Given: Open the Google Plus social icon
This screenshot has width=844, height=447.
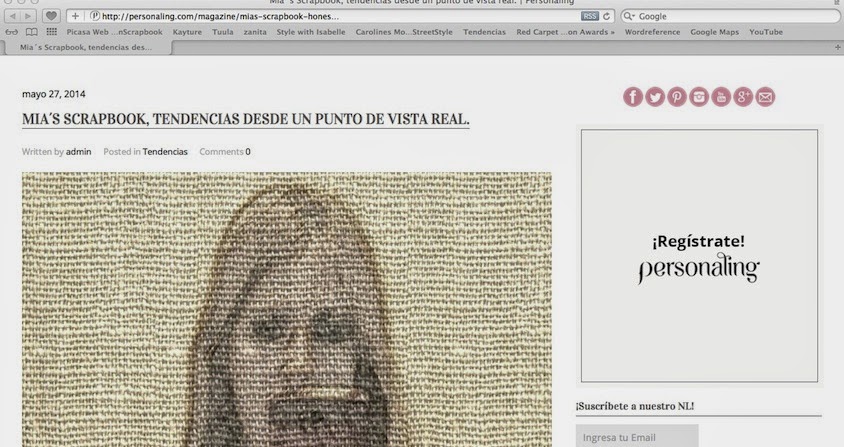Looking at the screenshot, I should tap(743, 97).
